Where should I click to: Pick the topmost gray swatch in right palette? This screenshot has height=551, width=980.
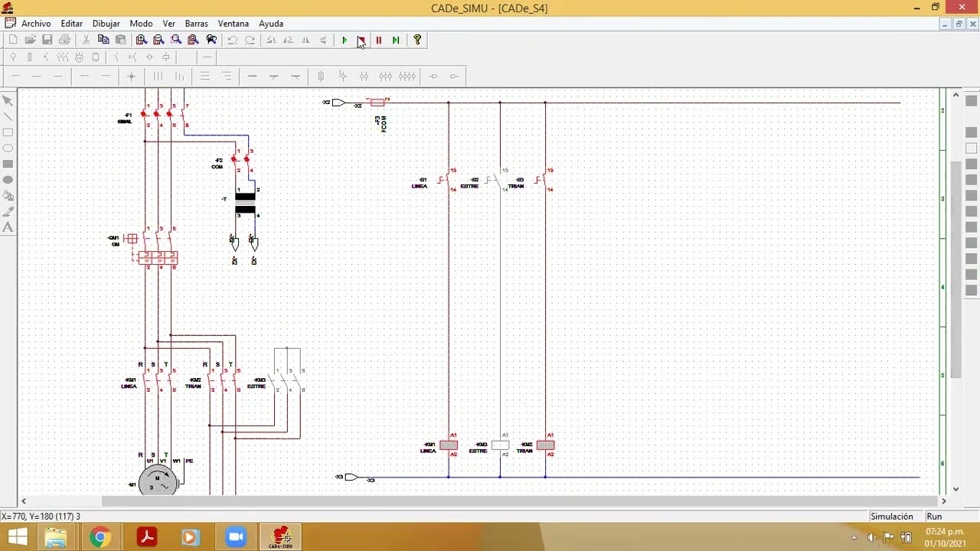972,101
